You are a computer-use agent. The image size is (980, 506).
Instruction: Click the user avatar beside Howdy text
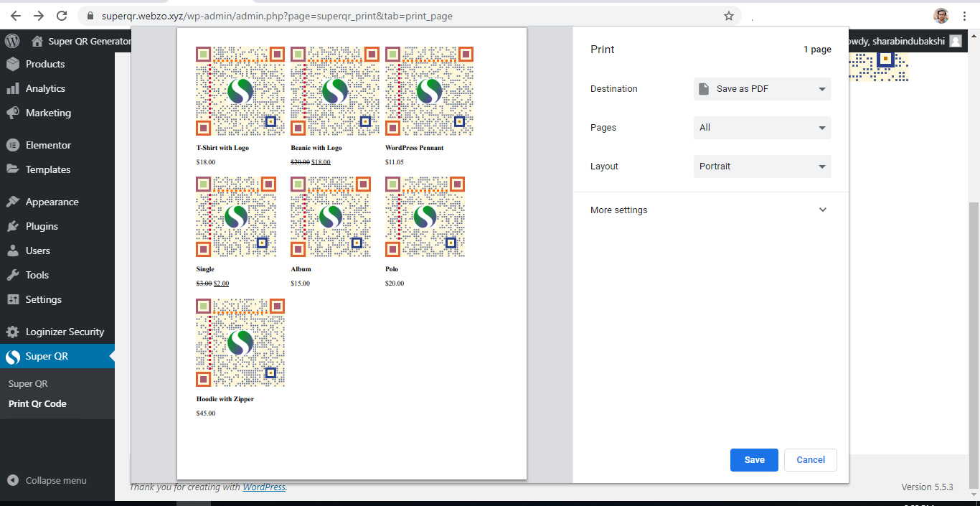[x=956, y=41]
